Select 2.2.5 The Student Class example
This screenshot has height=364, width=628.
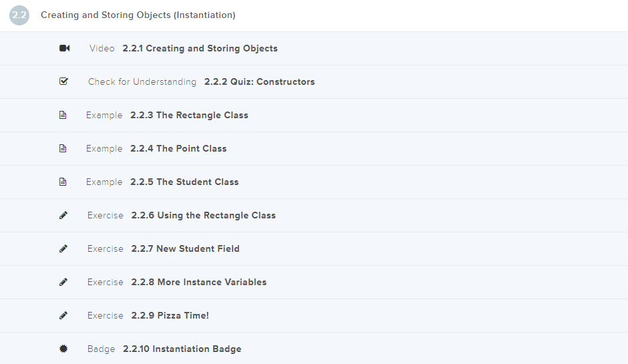[184, 182]
